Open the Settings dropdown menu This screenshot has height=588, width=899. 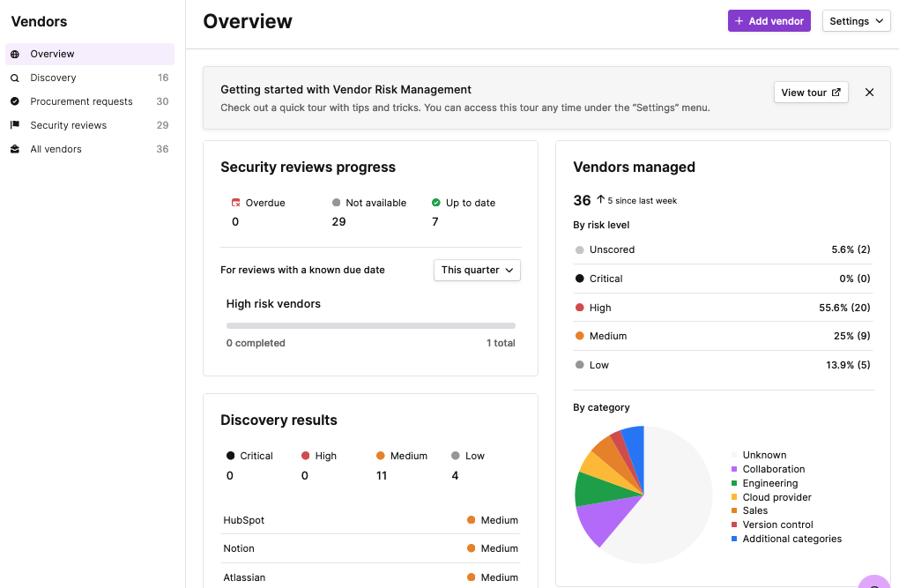coord(856,21)
